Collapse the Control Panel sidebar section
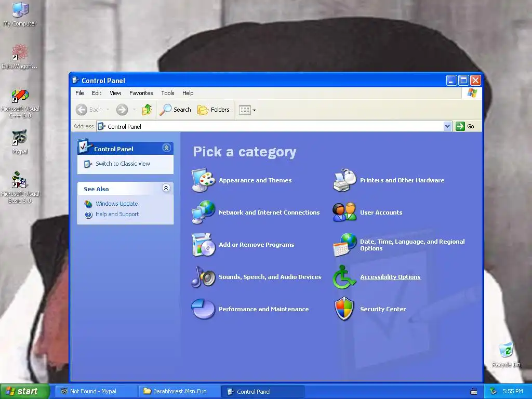 click(166, 148)
